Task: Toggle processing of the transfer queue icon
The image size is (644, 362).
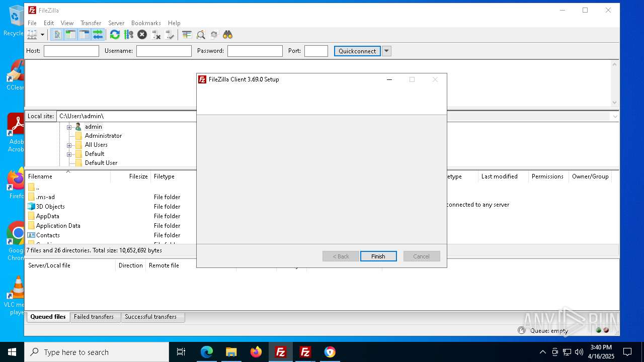Action: coord(128,35)
